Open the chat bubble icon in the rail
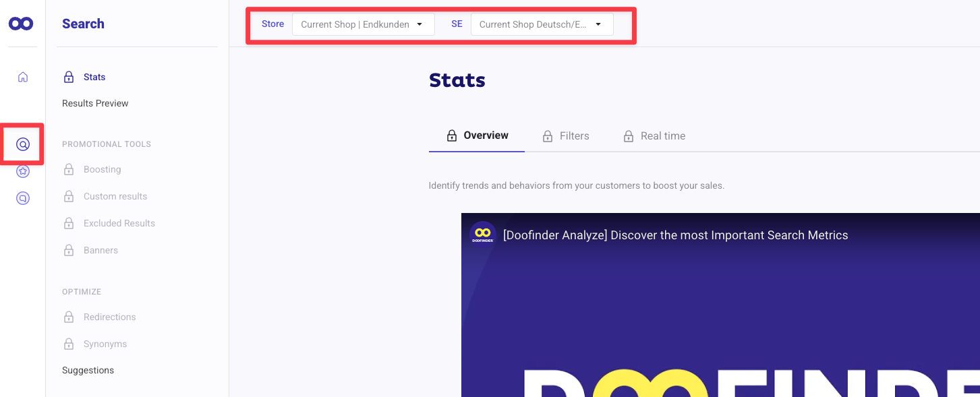 pos(23,198)
